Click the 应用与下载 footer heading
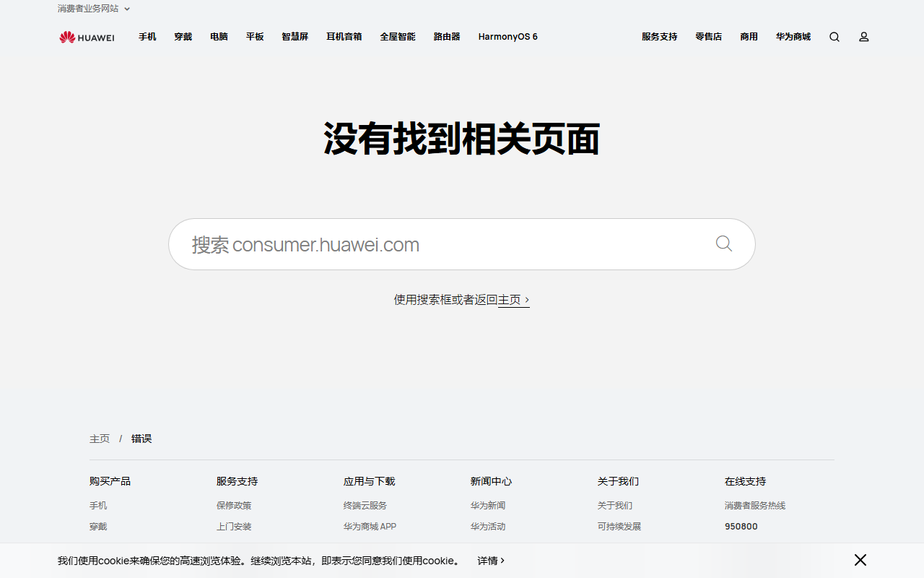The width and height of the screenshot is (924, 578). [370, 481]
